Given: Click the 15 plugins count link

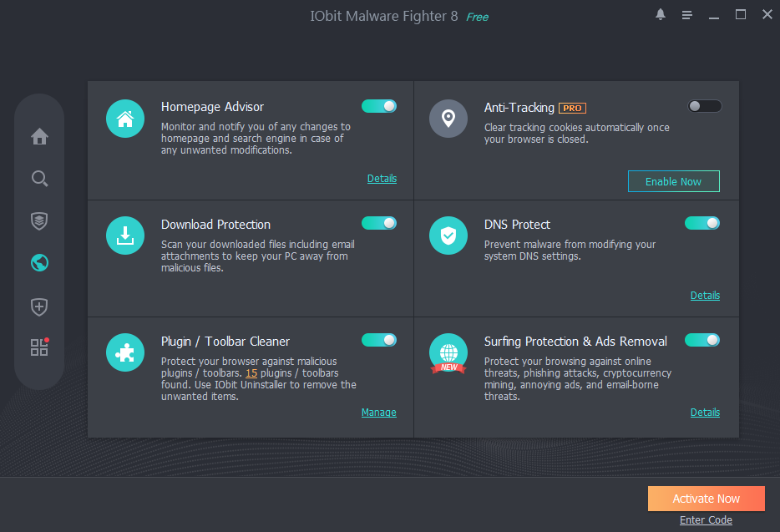Looking at the screenshot, I should (251, 373).
